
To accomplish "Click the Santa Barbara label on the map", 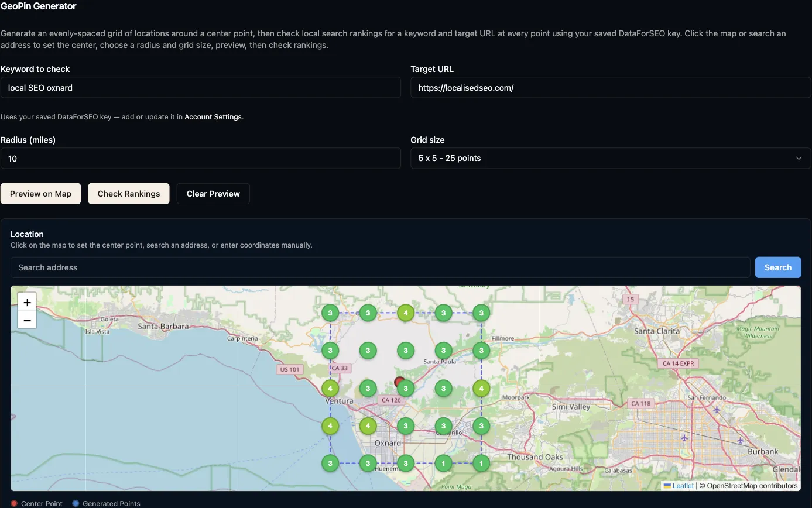I will [x=163, y=327].
